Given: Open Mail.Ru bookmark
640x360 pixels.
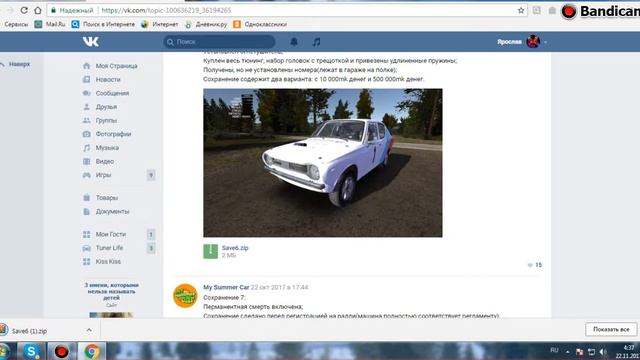Looking at the screenshot, I should click(50, 24).
